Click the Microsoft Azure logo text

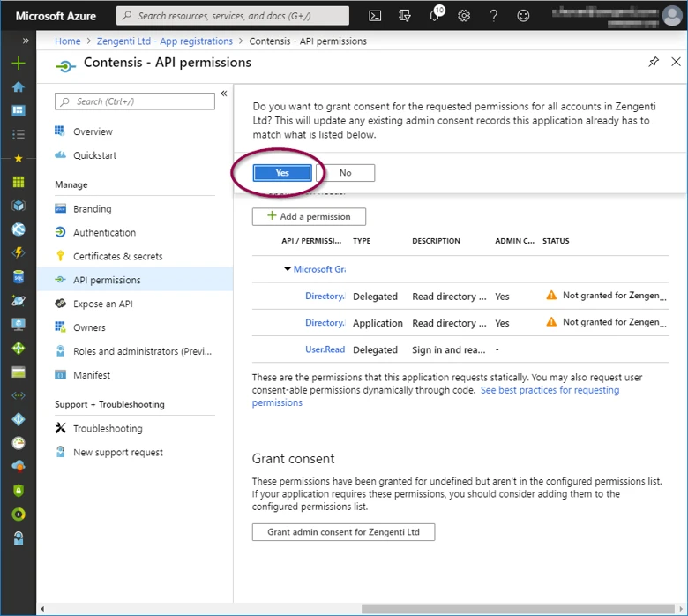(x=56, y=16)
